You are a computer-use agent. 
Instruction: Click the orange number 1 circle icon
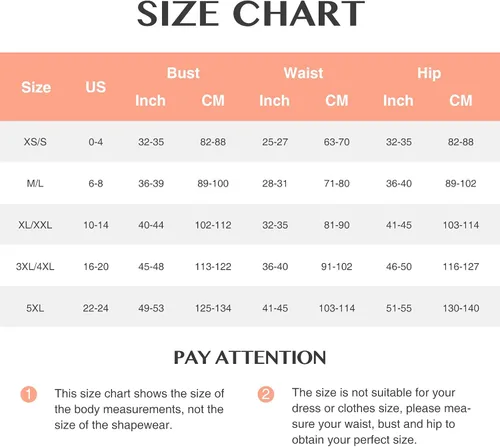pyautogui.click(x=29, y=394)
